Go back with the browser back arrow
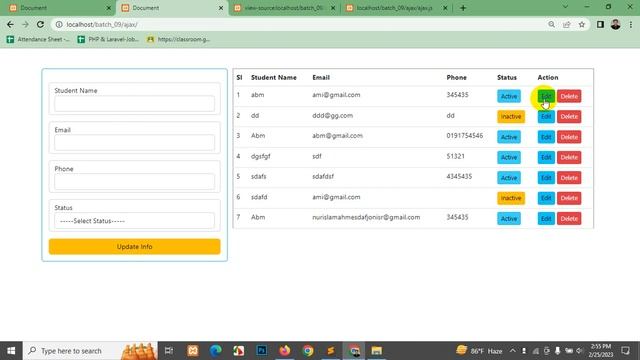 (10, 24)
